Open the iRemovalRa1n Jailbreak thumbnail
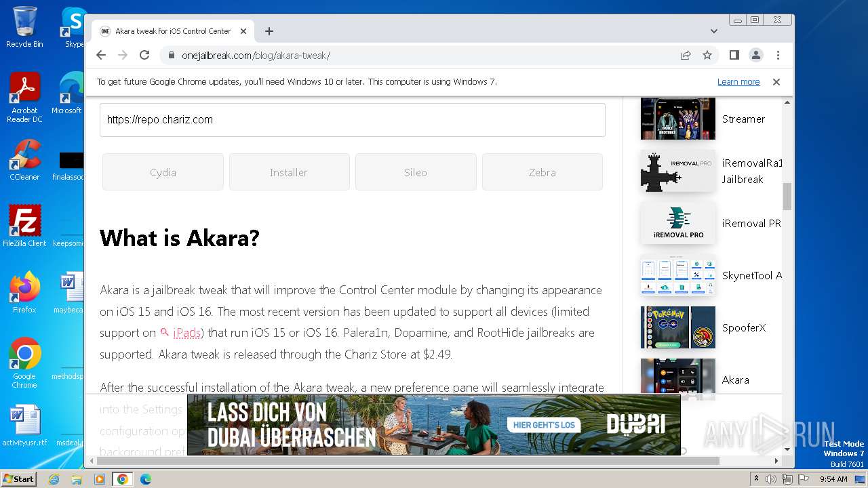The height and width of the screenshot is (488, 868). (678, 171)
